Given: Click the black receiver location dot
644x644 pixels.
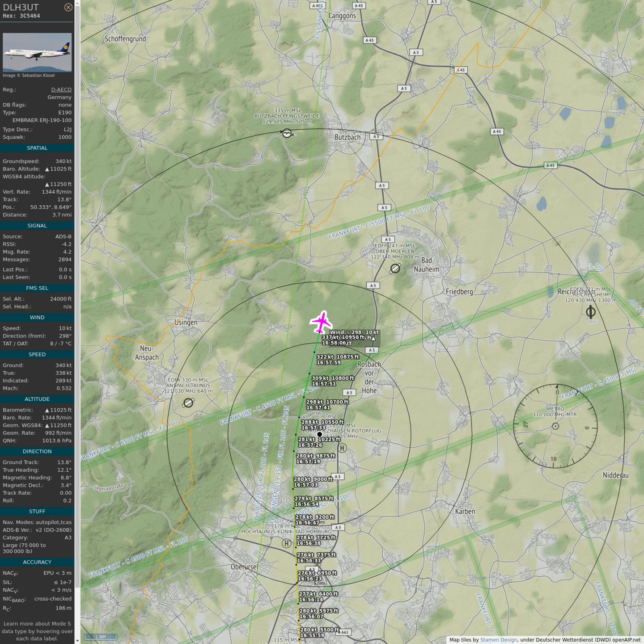Looking at the screenshot, I should coord(319,434).
